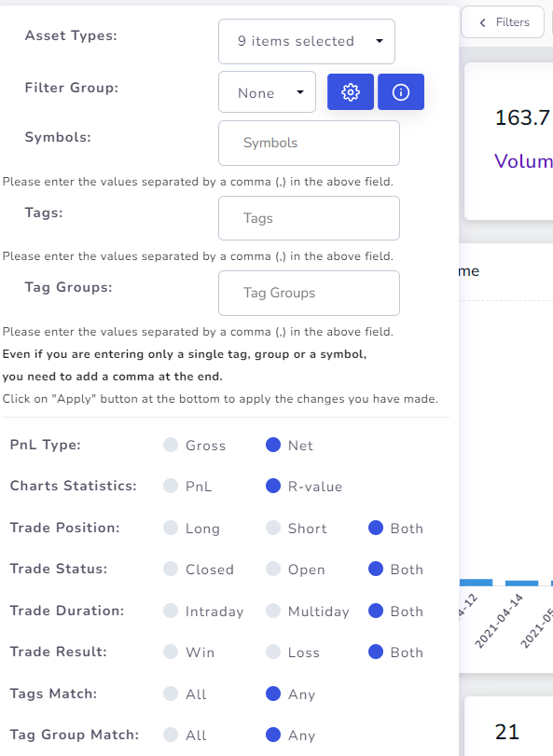
Task: Open Filter Group settings gear
Action: coord(351,92)
